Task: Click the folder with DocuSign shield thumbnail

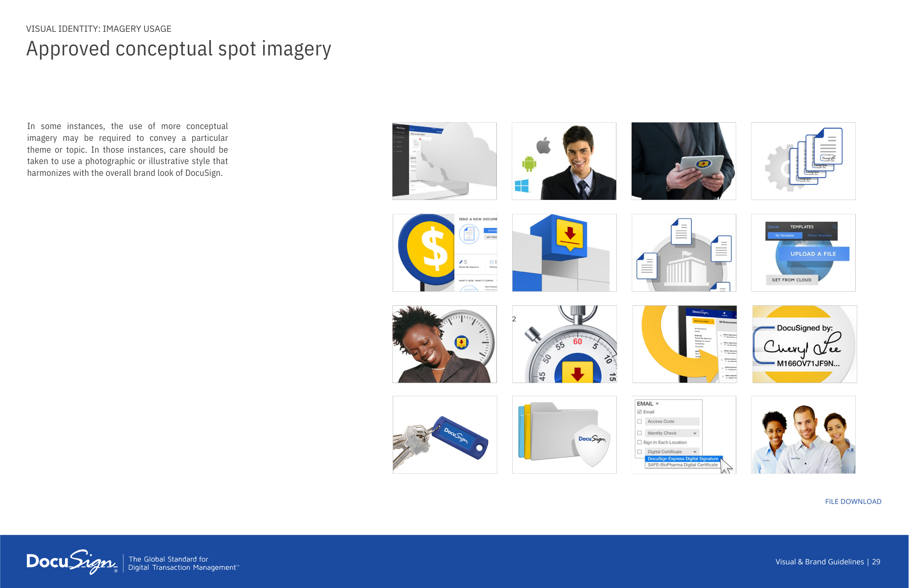Action: 564,435
